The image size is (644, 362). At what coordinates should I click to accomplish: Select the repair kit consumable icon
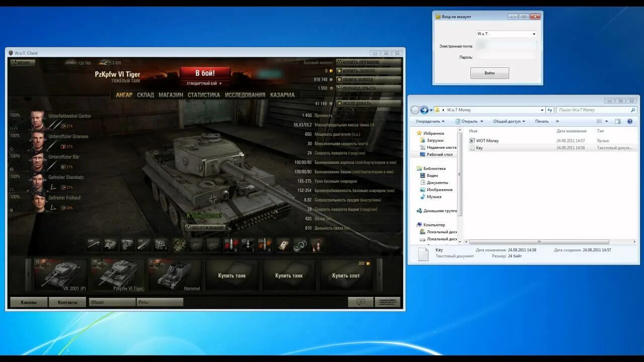pyautogui.click(x=300, y=245)
